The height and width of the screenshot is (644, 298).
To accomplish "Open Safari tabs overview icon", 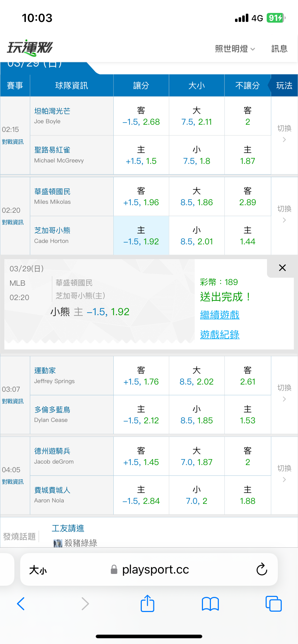I will [x=273, y=604].
